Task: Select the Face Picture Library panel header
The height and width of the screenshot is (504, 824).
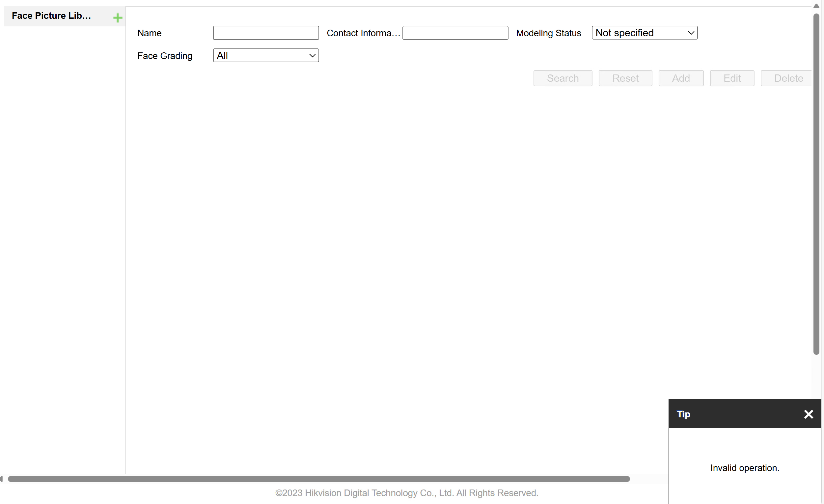Action: pos(52,15)
